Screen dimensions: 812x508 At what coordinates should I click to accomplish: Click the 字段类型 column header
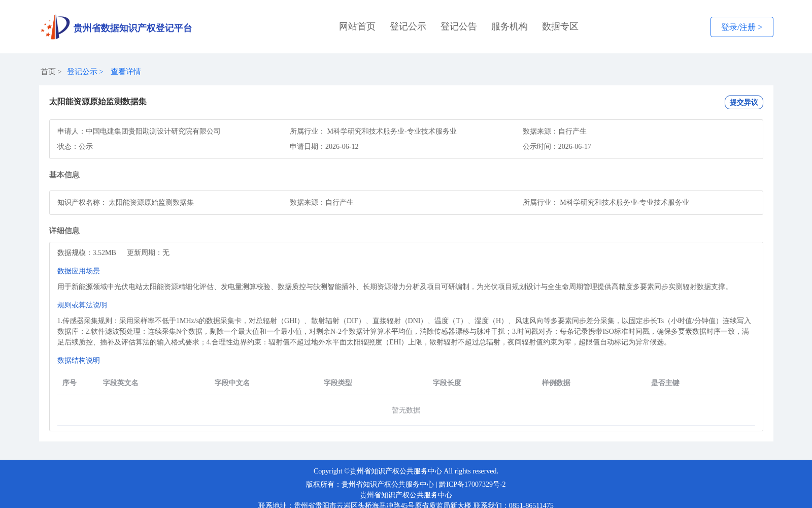338,383
